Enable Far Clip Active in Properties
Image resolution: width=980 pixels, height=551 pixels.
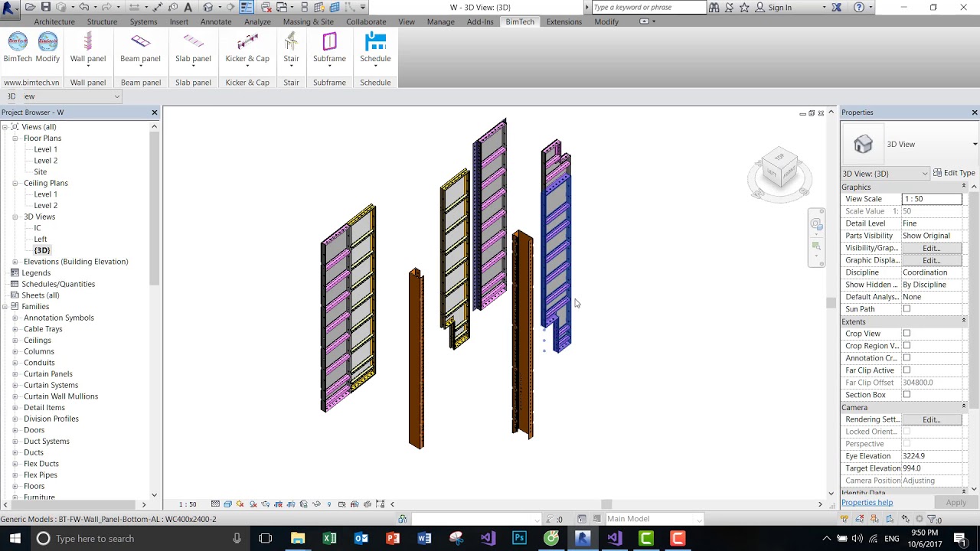pos(908,370)
